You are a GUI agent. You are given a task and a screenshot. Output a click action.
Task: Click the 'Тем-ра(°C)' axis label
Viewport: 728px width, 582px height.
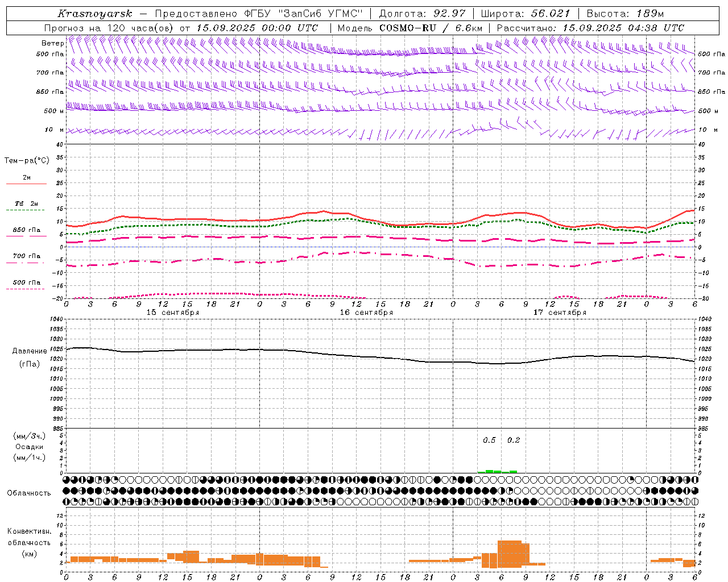[27, 161]
